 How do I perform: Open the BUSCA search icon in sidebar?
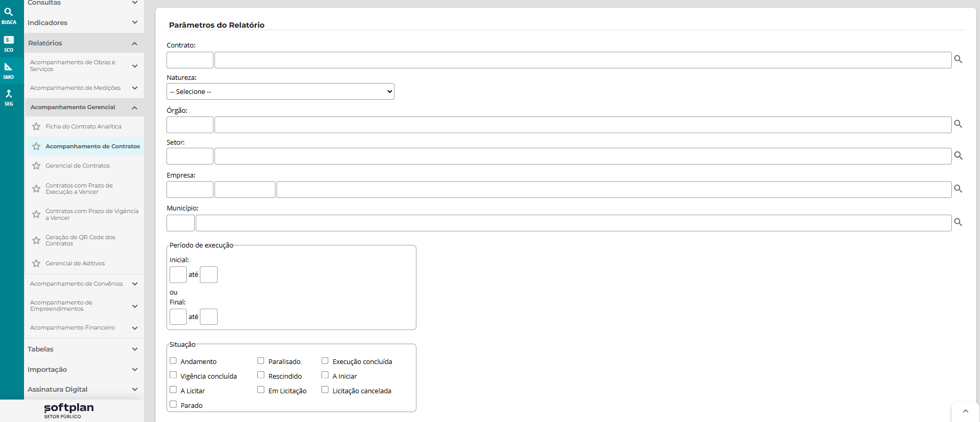(x=9, y=16)
